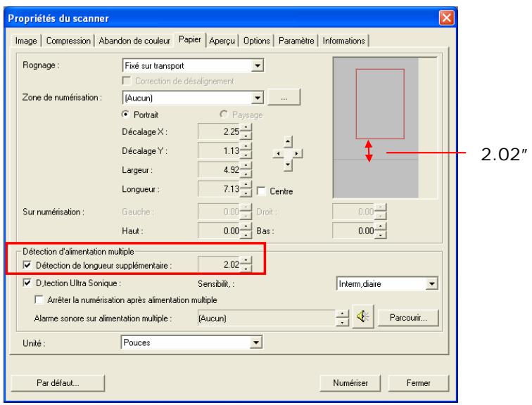
Task: Click Parcourir... to browse alarm sound
Action: (408, 318)
